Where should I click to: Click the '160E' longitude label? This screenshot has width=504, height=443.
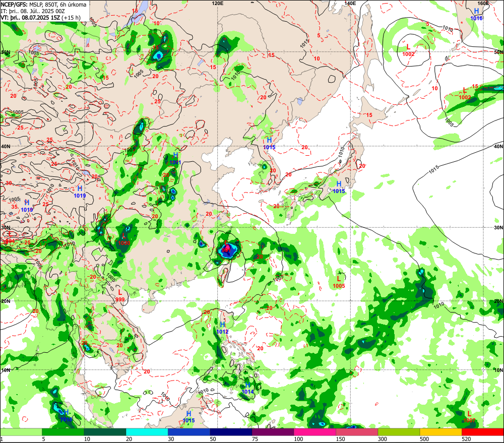(x=483, y=3)
